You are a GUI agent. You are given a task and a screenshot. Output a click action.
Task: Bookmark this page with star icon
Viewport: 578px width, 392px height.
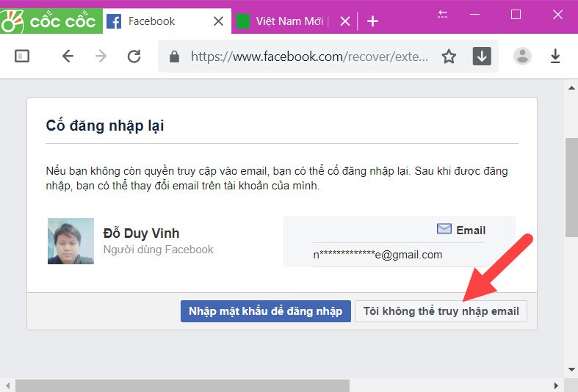pos(449,57)
